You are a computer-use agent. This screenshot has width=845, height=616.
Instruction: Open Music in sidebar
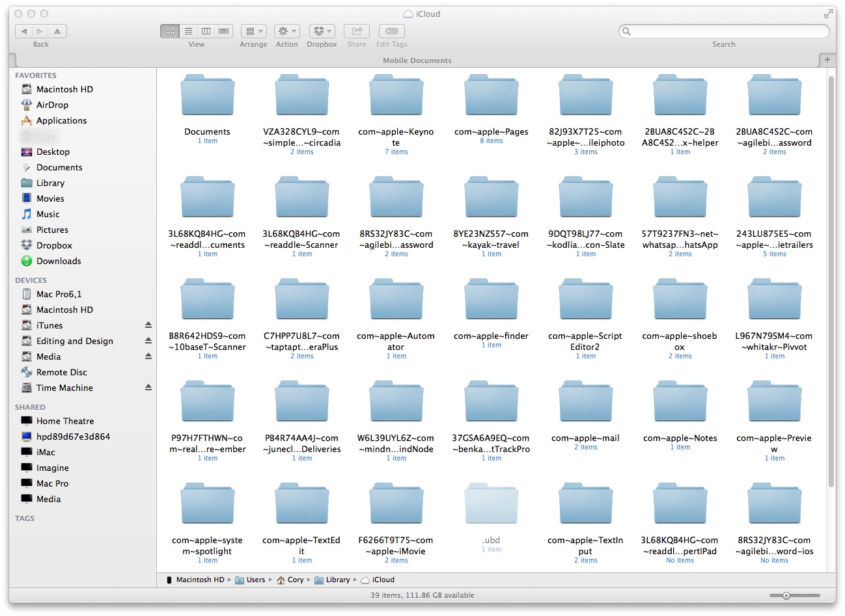click(48, 214)
